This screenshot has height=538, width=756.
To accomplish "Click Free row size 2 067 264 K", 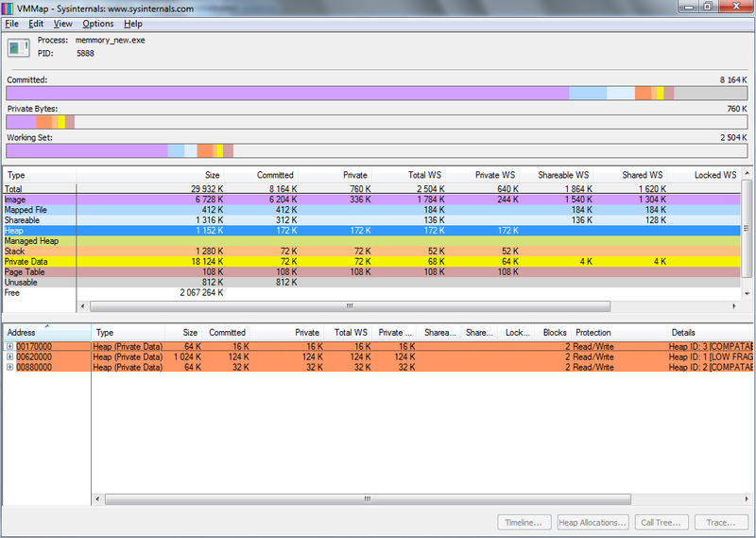I will pyautogui.click(x=201, y=293).
